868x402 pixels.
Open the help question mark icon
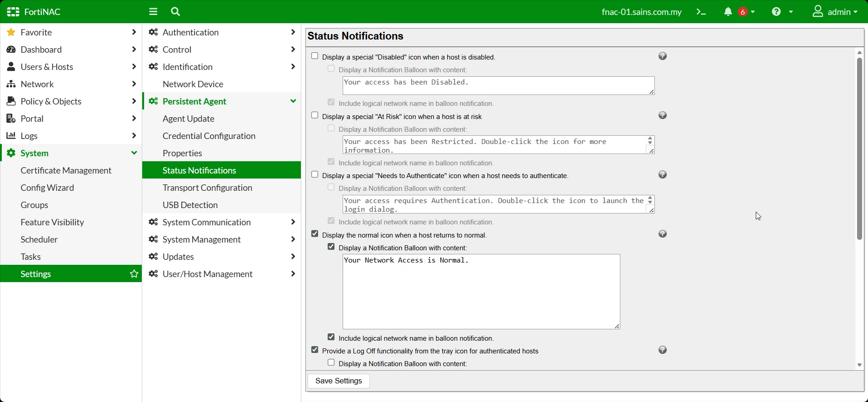776,12
